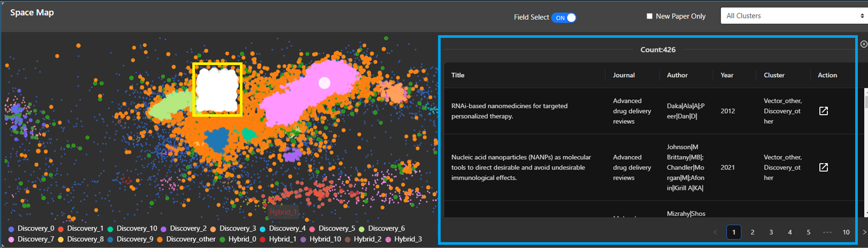Click the Cluster column header
The width and height of the screenshot is (868, 248).
click(774, 75)
